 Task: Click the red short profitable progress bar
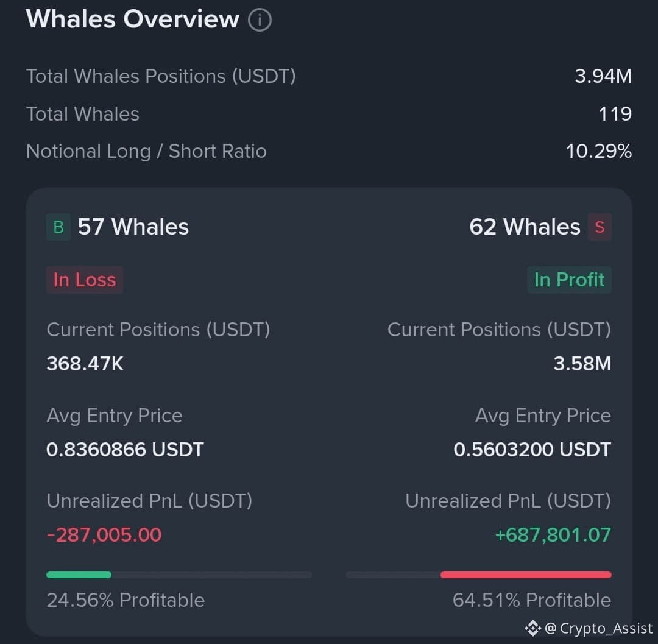[479, 575]
